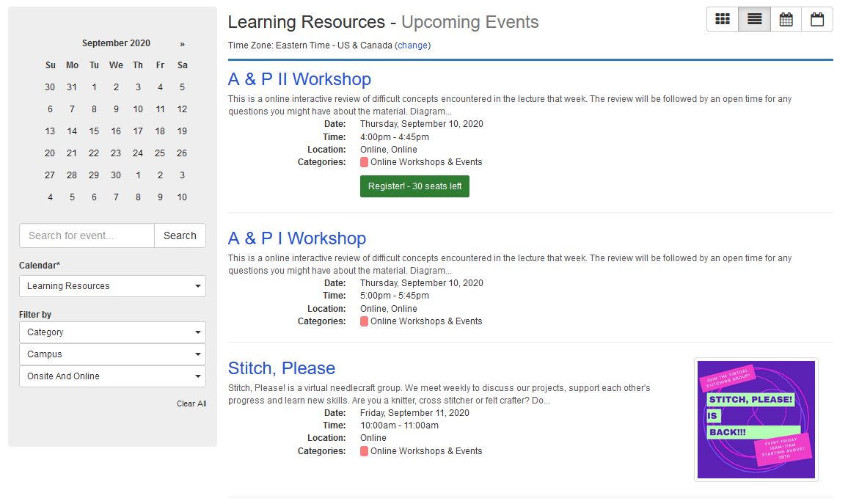Select the list view icon

753,20
